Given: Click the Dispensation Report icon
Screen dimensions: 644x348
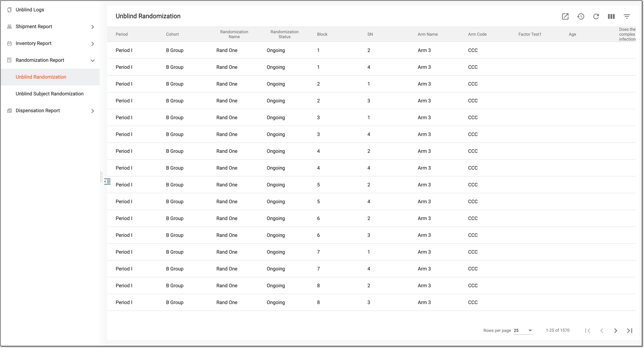Looking at the screenshot, I should coord(10,111).
